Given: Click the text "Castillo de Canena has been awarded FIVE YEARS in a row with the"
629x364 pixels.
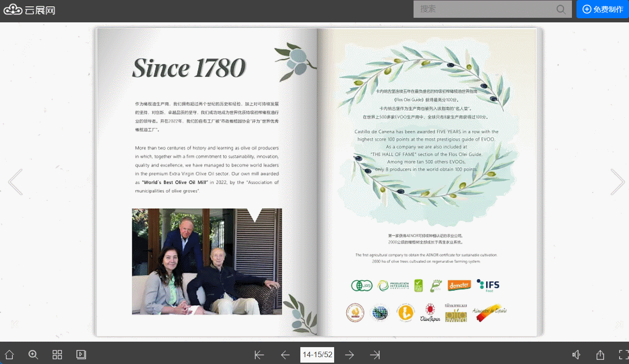Looking at the screenshot, I should point(426,132).
